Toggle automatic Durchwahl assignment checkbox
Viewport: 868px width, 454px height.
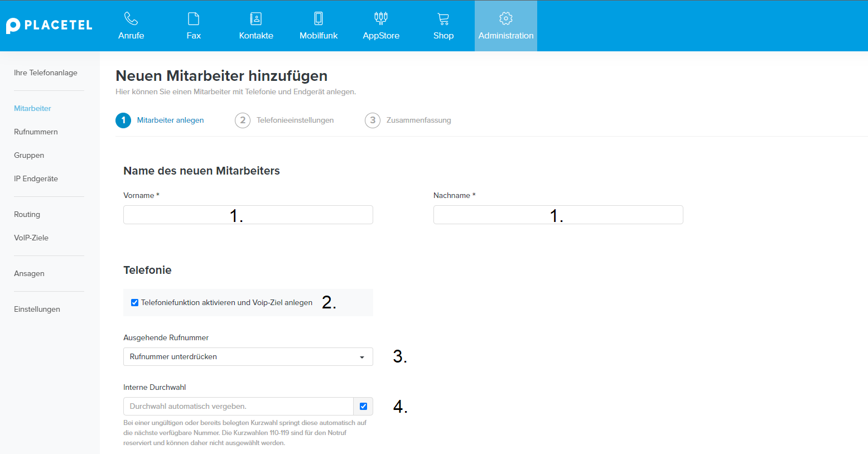(363, 406)
